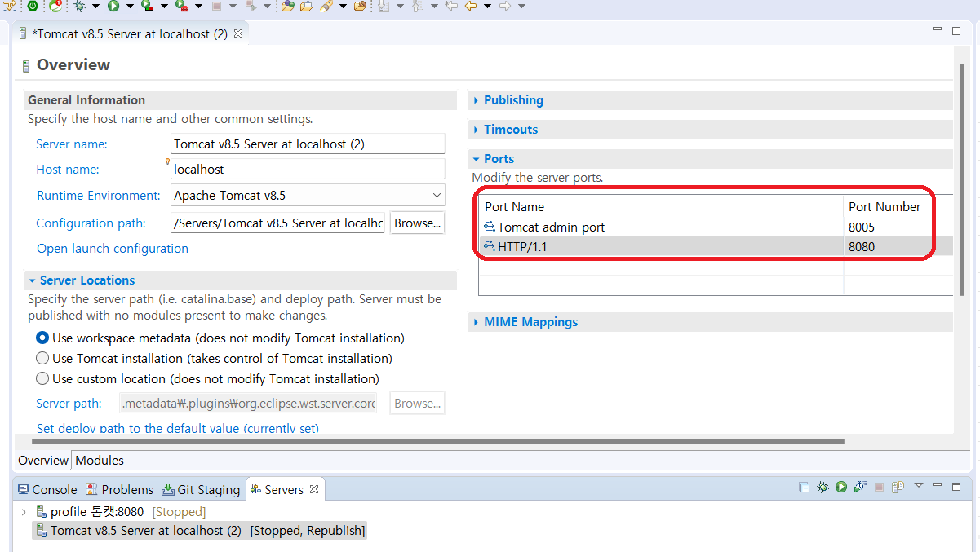This screenshot has height=552, width=980.
Task: Open the Console view tab
Action: coord(47,489)
